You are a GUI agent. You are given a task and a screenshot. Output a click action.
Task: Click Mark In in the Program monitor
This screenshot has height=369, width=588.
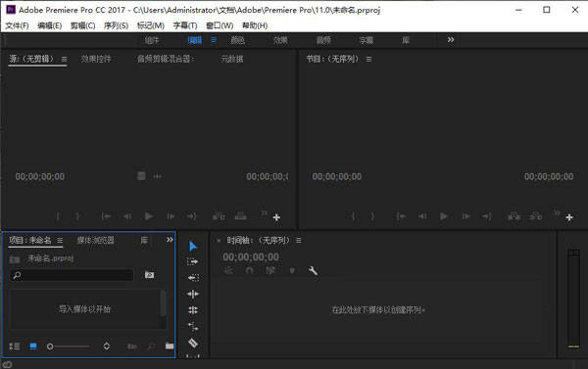point(353,216)
